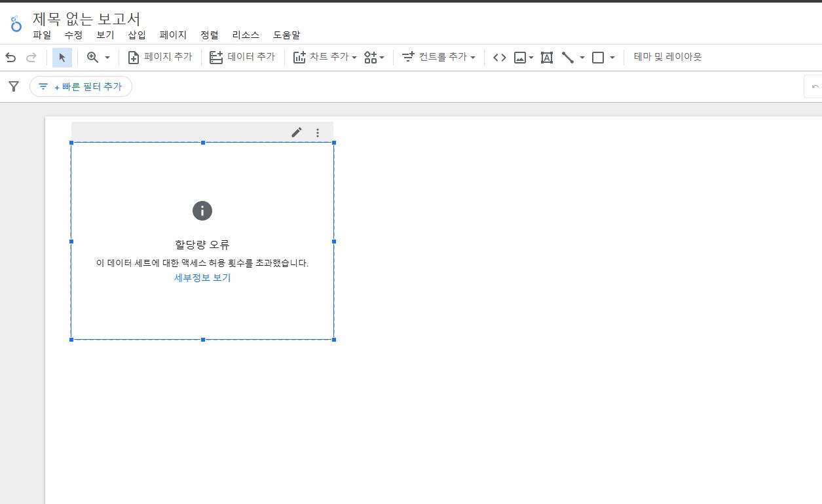Open 세부정보 보기 error details link
822x504 pixels.
click(202, 278)
